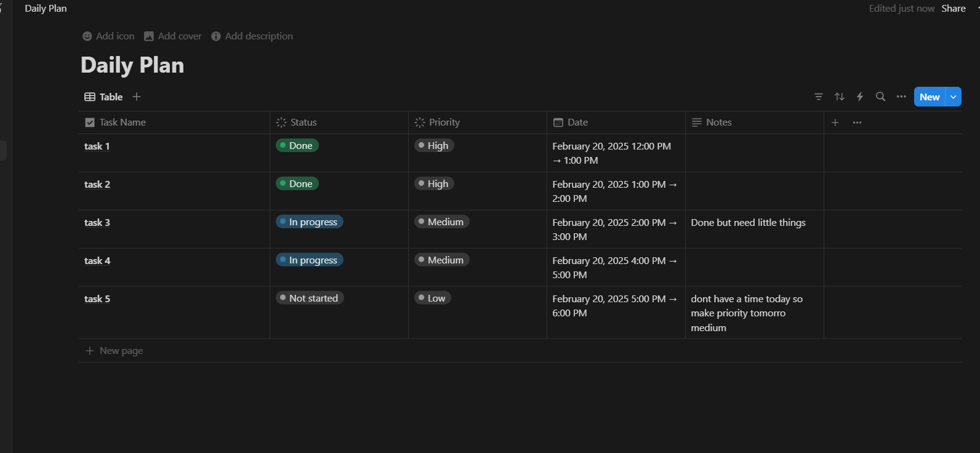Image resolution: width=980 pixels, height=453 pixels.
Task: Add a new property column with the plus icon
Action: (835, 122)
